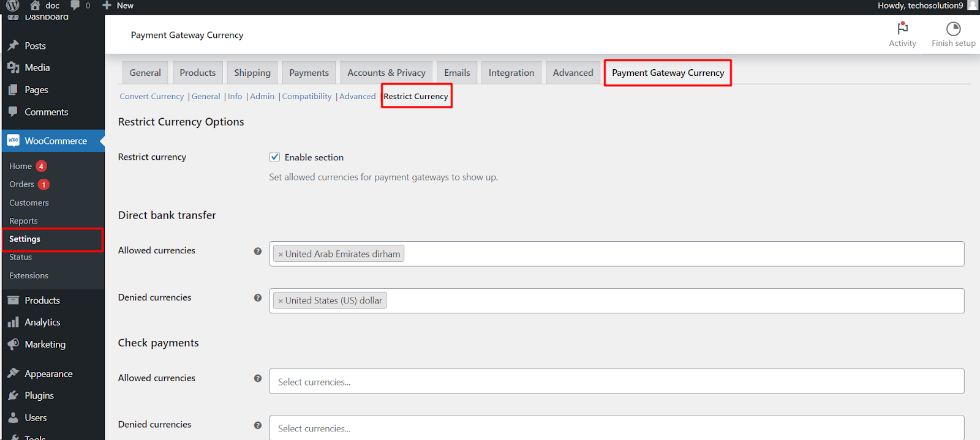The height and width of the screenshot is (440, 980).
Task: Open the Advanced subsection link
Action: coord(358,96)
